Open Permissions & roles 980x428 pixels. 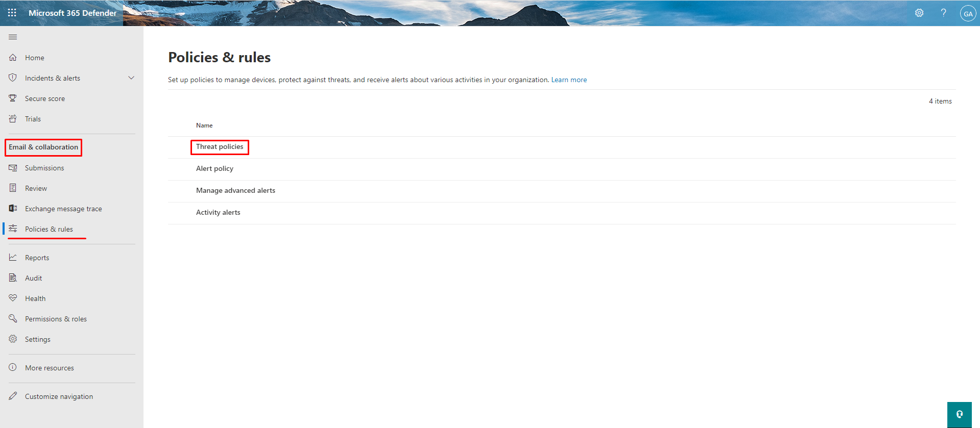(x=56, y=319)
